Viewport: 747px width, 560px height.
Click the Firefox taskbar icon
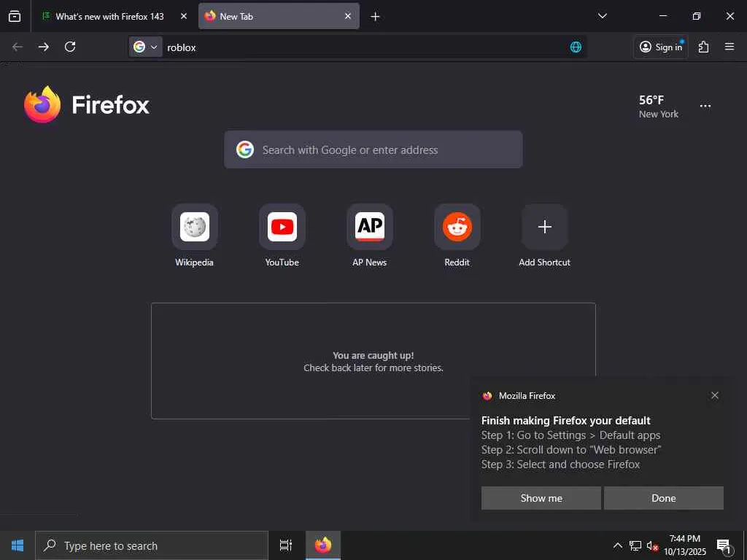click(323, 545)
